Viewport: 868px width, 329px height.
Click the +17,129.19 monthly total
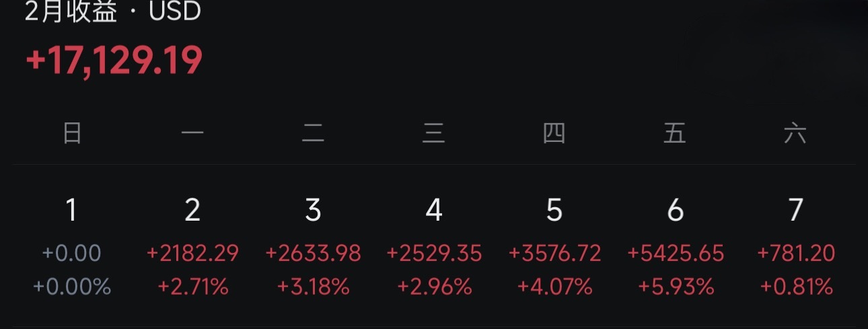[114, 61]
